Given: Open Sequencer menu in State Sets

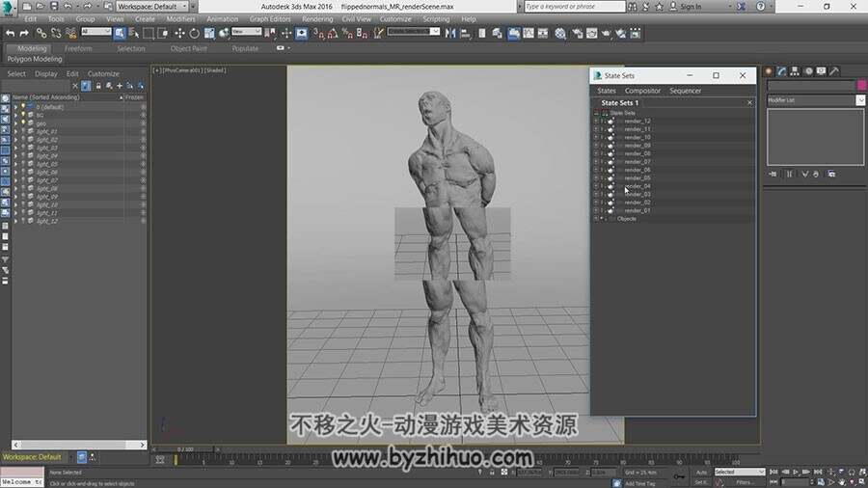Looking at the screenshot, I should coord(685,91).
